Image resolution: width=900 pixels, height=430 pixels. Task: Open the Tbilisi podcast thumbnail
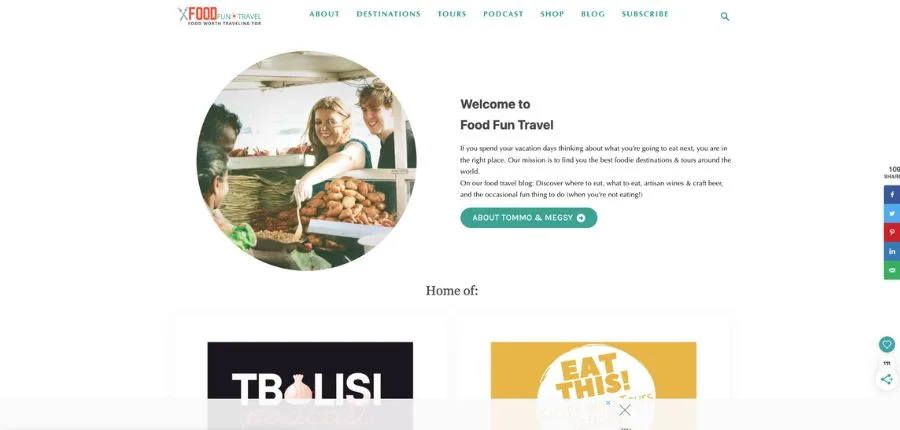click(x=310, y=386)
